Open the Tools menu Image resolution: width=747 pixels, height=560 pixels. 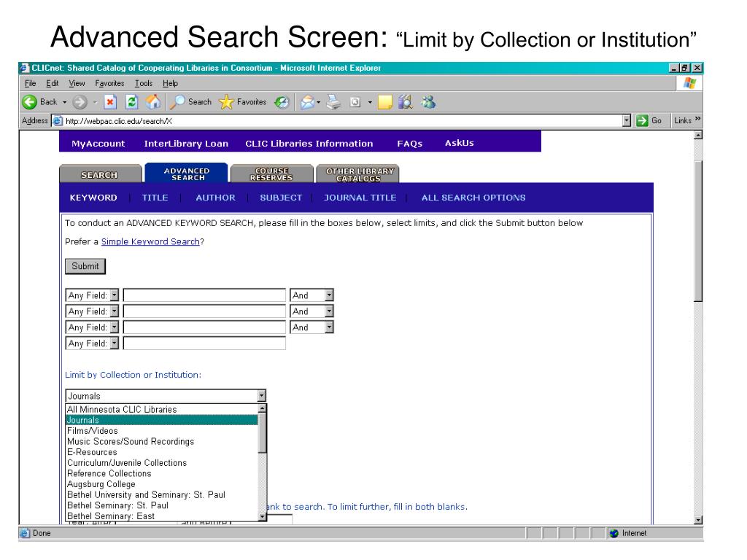click(144, 83)
